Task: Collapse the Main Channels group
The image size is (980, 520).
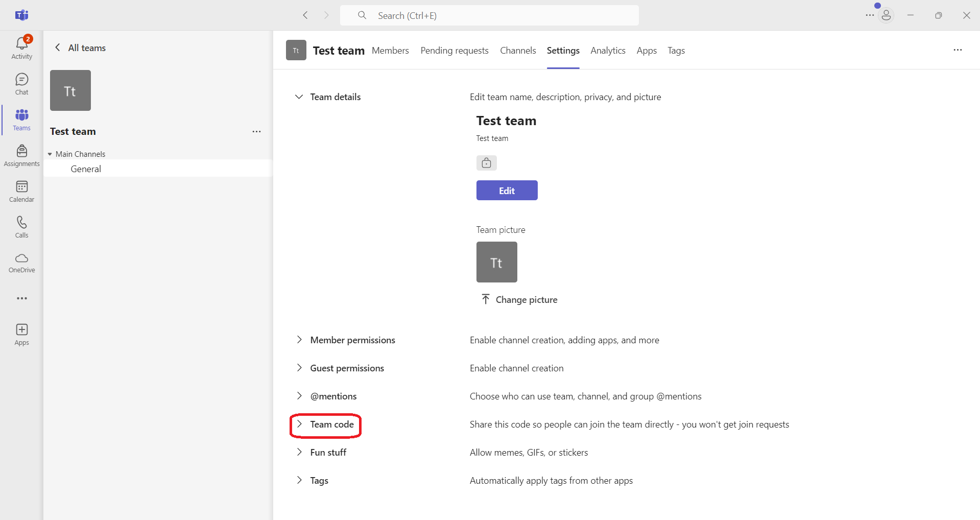Action: point(50,154)
